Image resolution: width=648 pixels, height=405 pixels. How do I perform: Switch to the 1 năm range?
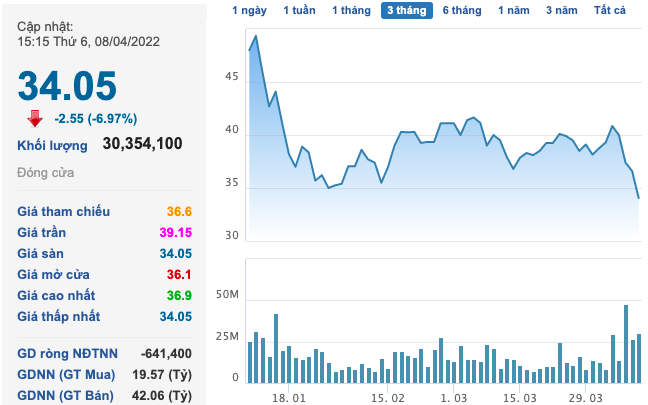514,10
